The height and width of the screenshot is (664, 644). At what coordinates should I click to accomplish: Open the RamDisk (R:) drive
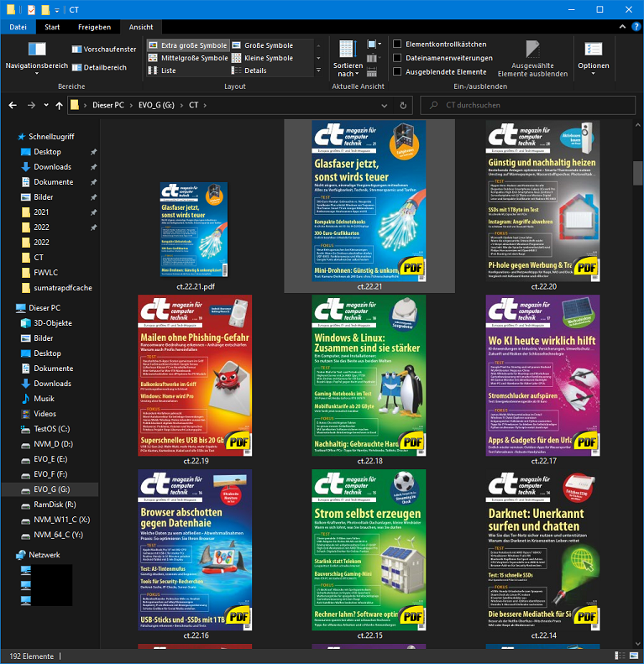click(55, 505)
